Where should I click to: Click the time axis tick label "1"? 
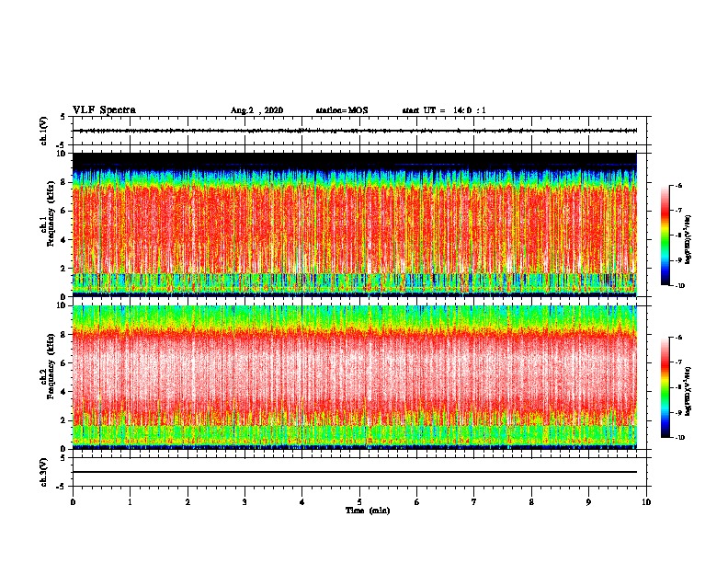[130, 502]
